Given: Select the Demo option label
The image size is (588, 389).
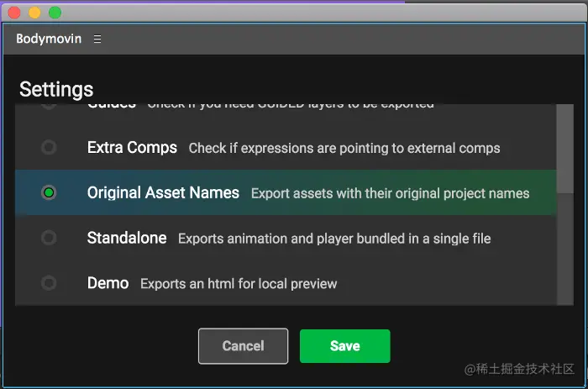Looking at the screenshot, I should tap(108, 283).
